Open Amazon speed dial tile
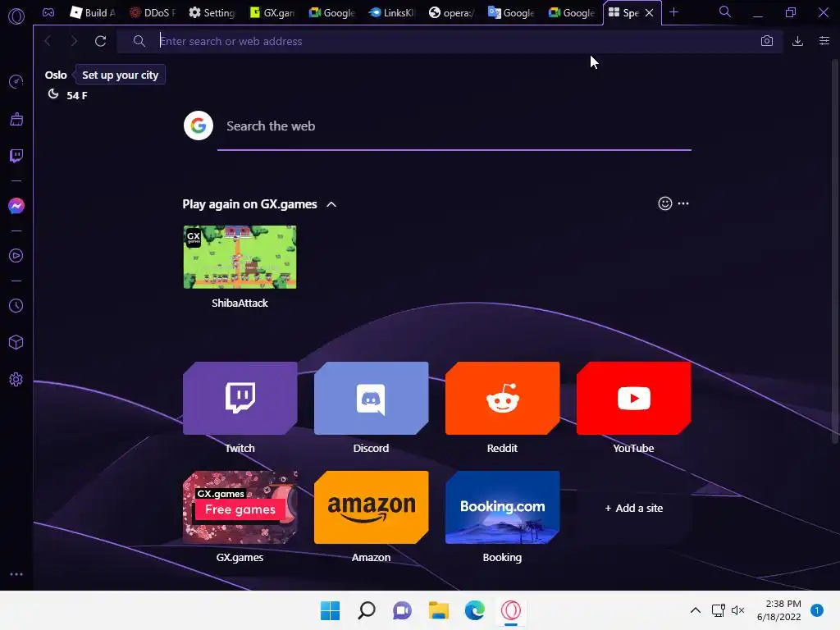The width and height of the screenshot is (840, 630). tap(372, 507)
